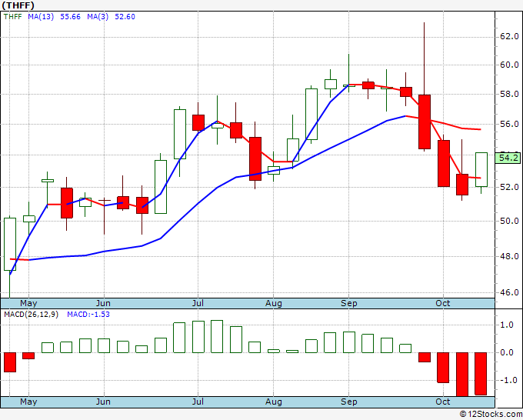Viewport: 523px width, 420px height.
Task: Click the tall red candle with wick above 62
Action: coord(425,122)
